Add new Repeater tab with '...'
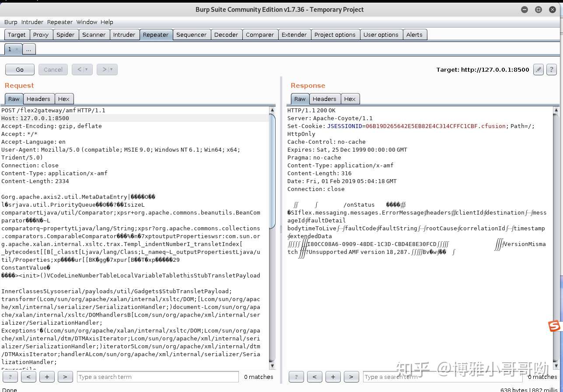Viewport: 563px width, 392px height. (29, 49)
